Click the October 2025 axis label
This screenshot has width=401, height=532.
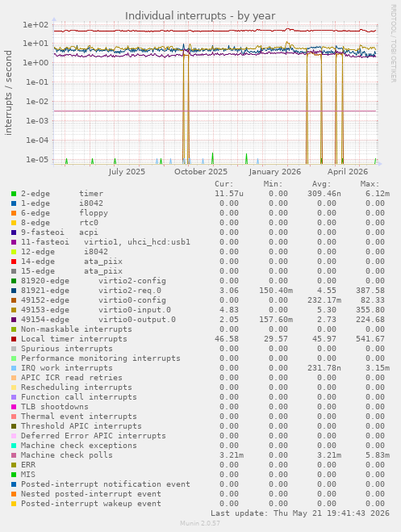(201, 172)
